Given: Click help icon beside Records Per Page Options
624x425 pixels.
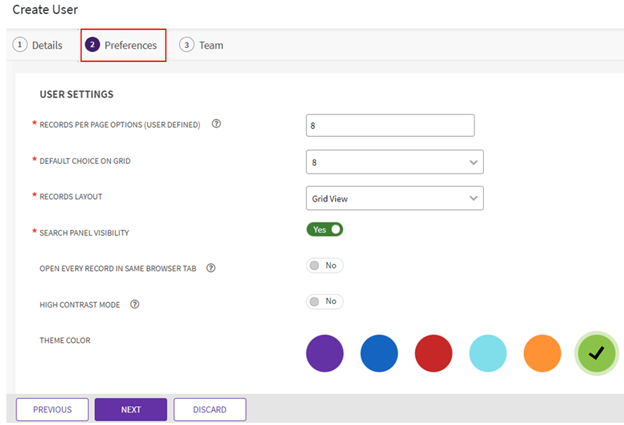Looking at the screenshot, I should click(x=216, y=125).
